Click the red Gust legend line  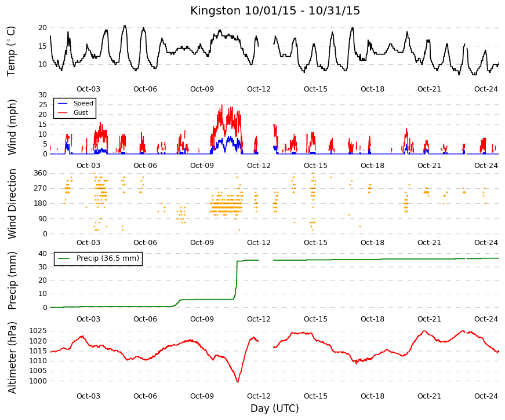coord(63,112)
